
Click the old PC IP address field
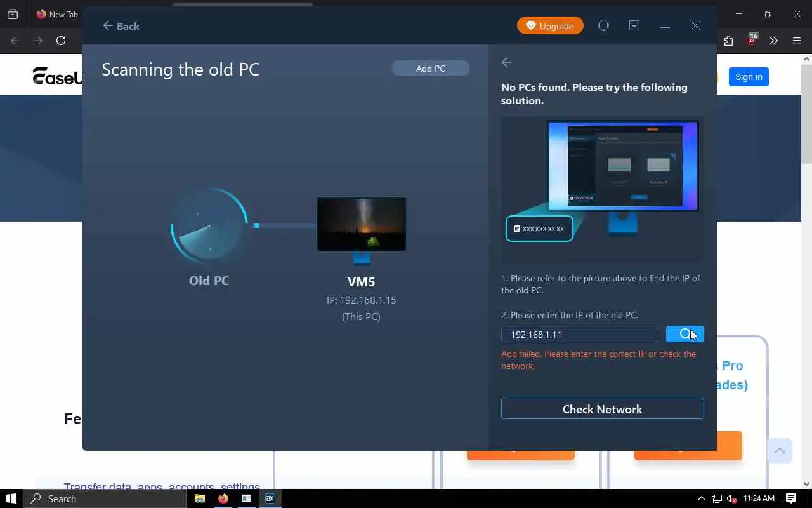click(x=580, y=334)
